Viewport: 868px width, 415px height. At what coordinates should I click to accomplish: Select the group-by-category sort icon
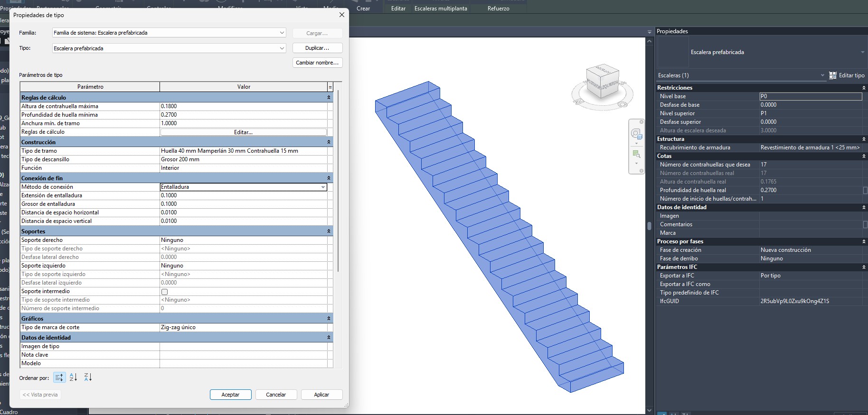[59, 378]
